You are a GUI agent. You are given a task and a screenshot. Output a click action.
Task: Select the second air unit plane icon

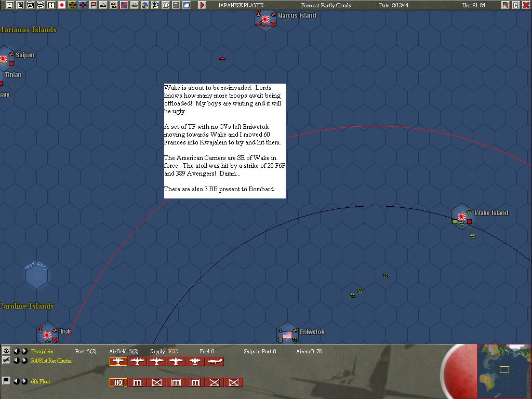coord(137,362)
